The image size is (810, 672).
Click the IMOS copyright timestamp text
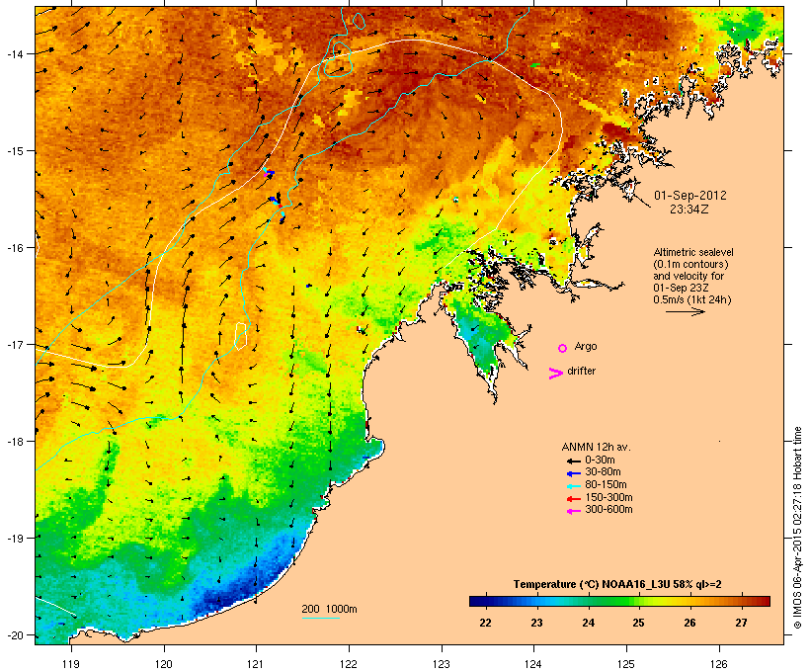pos(797,528)
